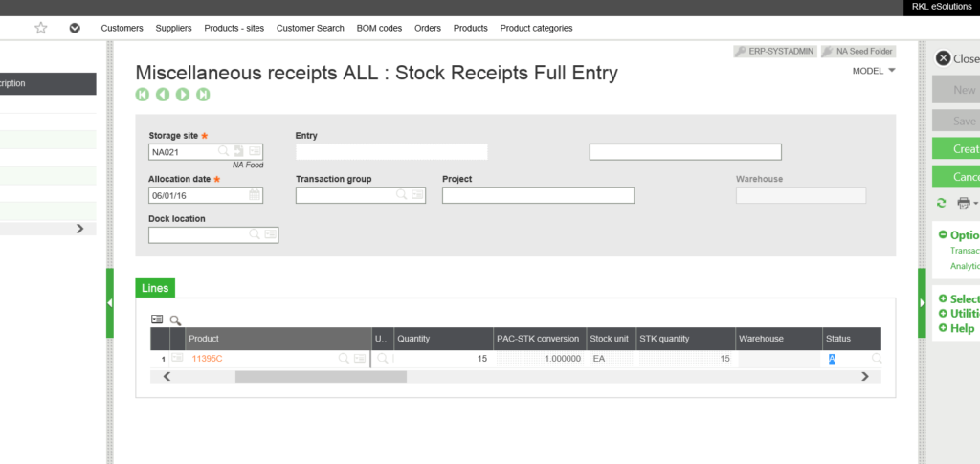
Task: Click the Storage site lookup magnifier
Action: coord(223,151)
